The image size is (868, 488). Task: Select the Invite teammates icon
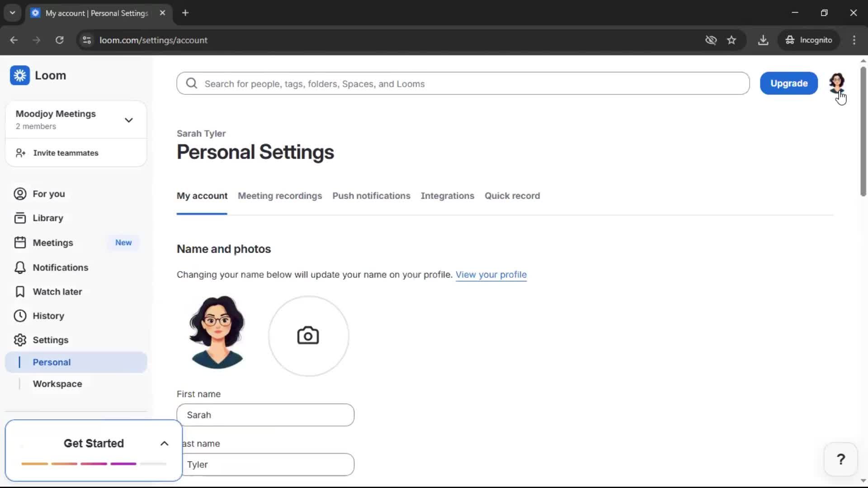coord(20,153)
